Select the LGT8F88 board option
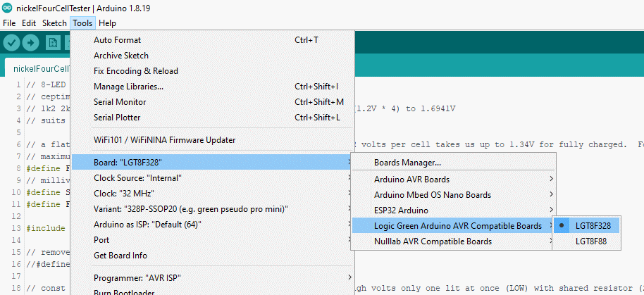This screenshot has width=644, height=295. (x=586, y=241)
